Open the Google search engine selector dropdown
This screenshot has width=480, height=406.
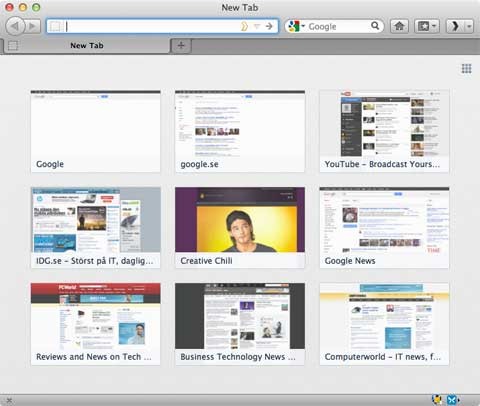point(296,26)
